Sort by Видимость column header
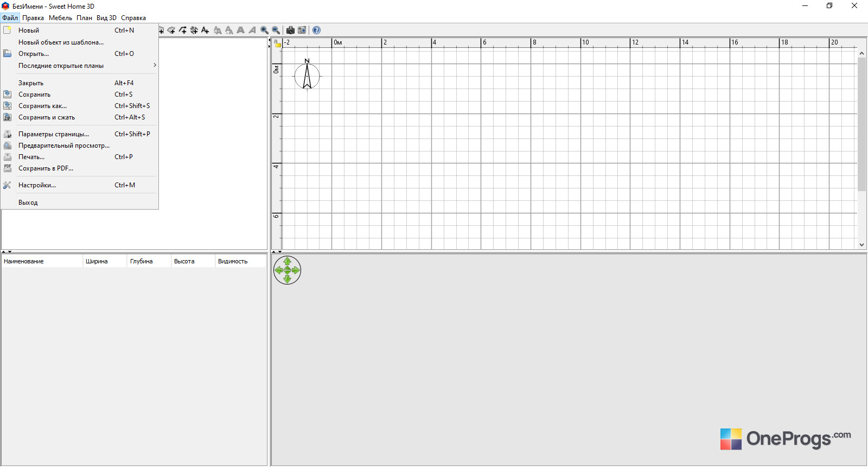 (241, 261)
